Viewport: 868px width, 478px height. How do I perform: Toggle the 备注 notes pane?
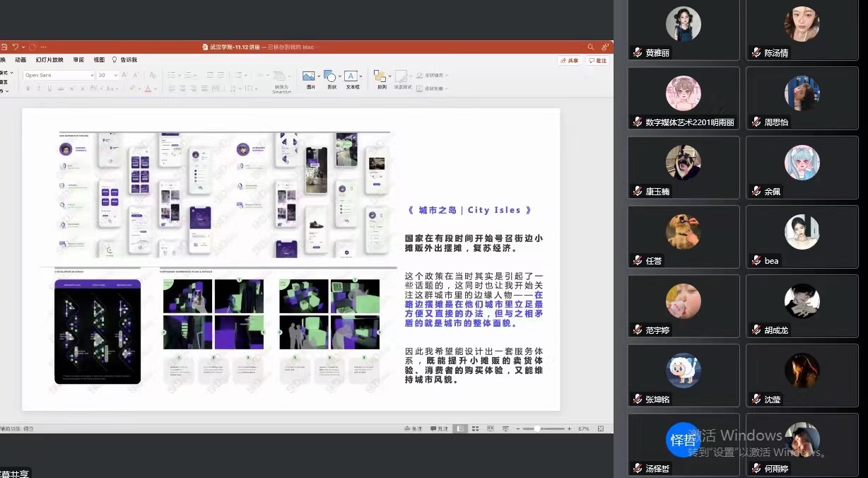click(x=413, y=429)
